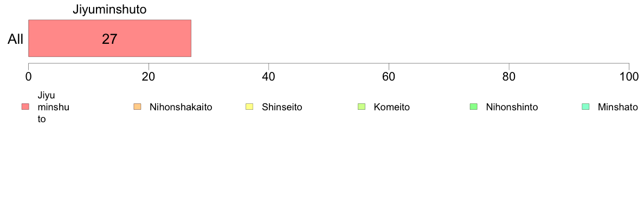Select the Shinseito yellow legend swatch
644x199 pixels.
pos(250,107)
